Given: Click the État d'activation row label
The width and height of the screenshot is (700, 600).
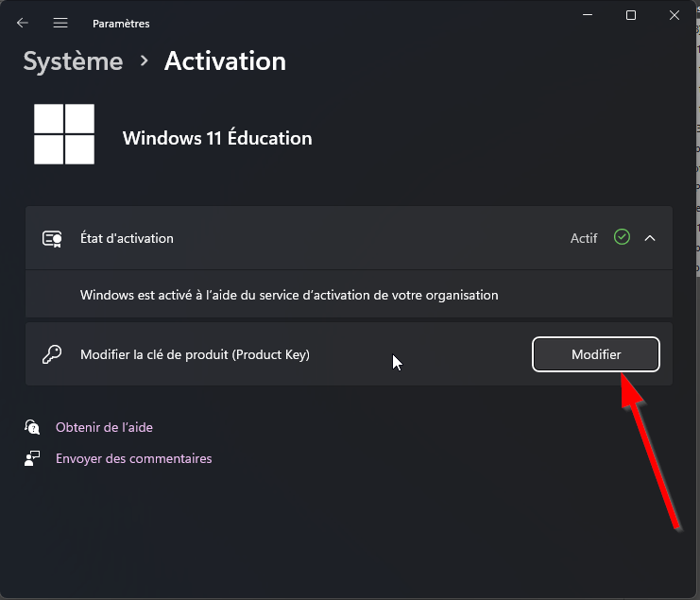Looking at the screenshot, I should (x=127, y=238).
